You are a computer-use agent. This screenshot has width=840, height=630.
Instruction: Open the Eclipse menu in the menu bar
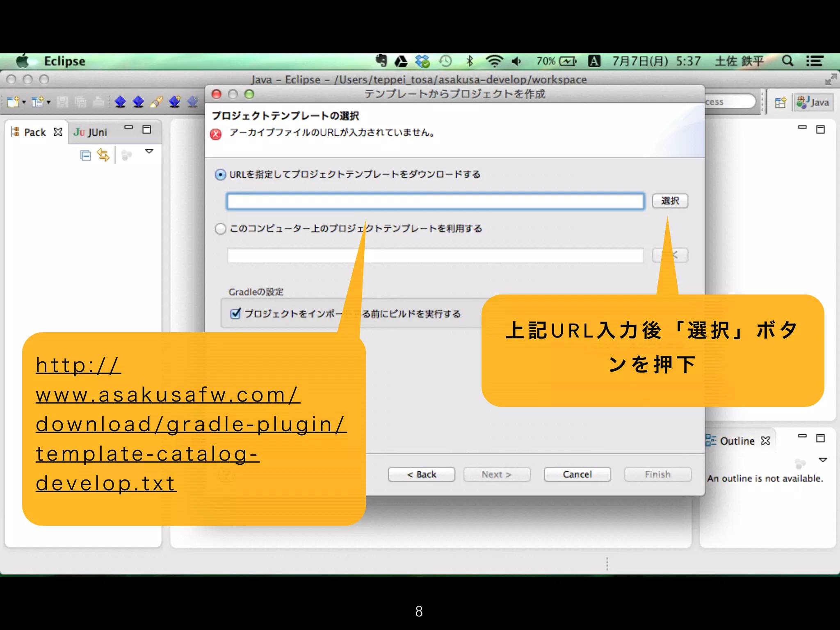pyautogui.click(x=64, y=61)
